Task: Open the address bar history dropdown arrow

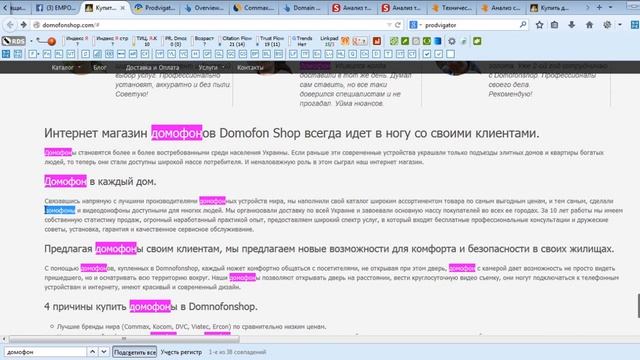Action: pyautogui.click(x=389, y=25)
